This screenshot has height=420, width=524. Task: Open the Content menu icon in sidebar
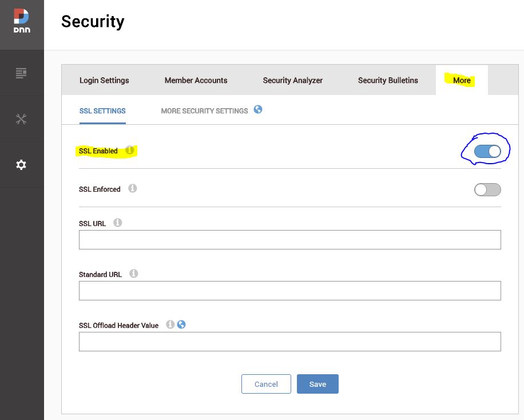click(x=21, y=73)
